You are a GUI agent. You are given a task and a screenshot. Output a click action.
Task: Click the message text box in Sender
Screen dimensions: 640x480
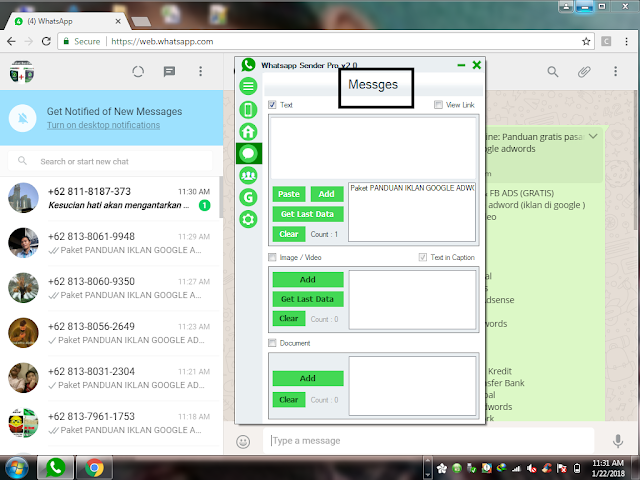[x=373, y=148]
